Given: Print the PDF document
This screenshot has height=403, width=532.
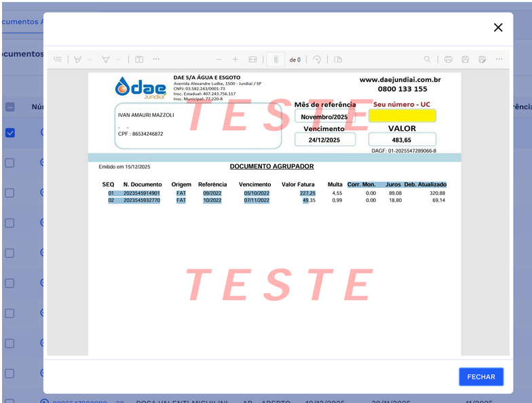Looking at the screenshot, I should (448, 60).
